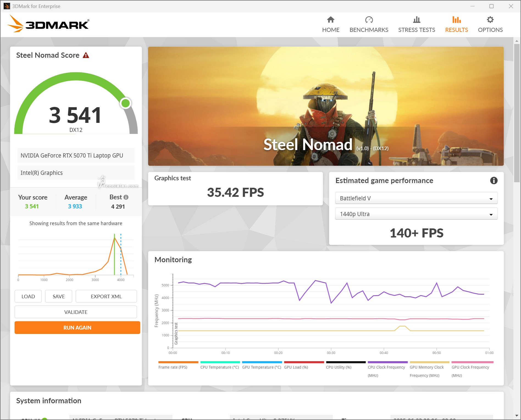
Task: Open the Estimated game performance info icon
Action: click(494, 181)
